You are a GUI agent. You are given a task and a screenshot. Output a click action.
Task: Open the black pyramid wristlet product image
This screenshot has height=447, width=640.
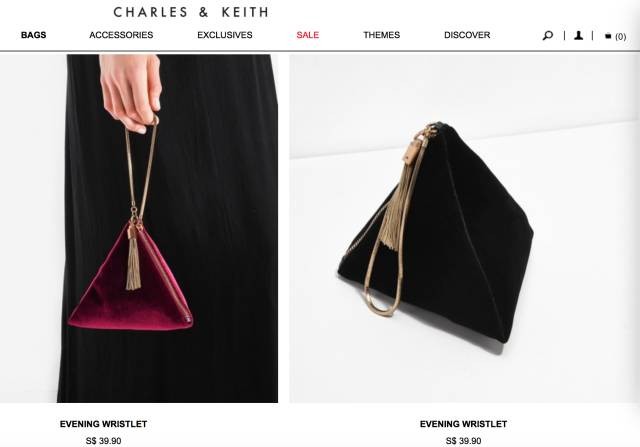click(464, 229)
